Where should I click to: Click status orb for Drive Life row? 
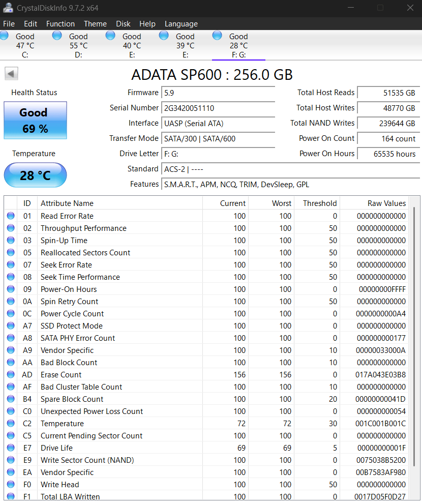[11, 448]
